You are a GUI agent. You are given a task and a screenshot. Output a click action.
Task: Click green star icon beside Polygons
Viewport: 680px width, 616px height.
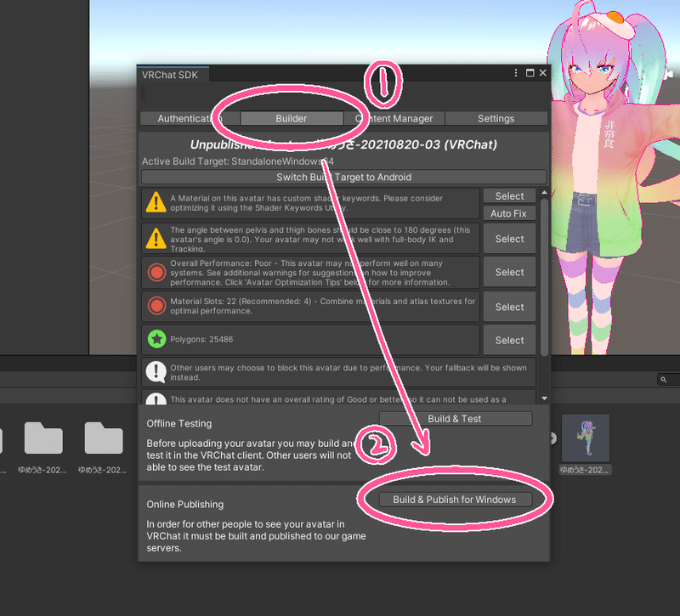click(156, 339)
